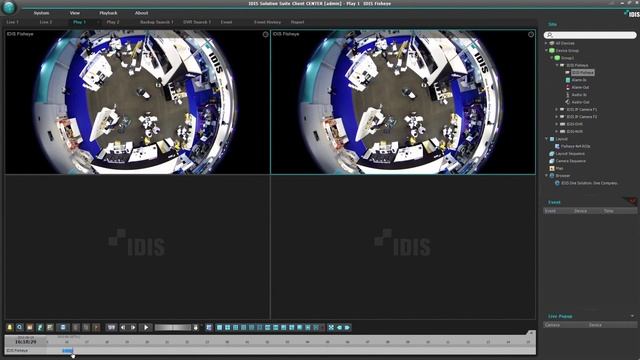This screenshot has width=640, height=360.
Task: Select the right IDIS Fisheye video pane
Action: 403,102
